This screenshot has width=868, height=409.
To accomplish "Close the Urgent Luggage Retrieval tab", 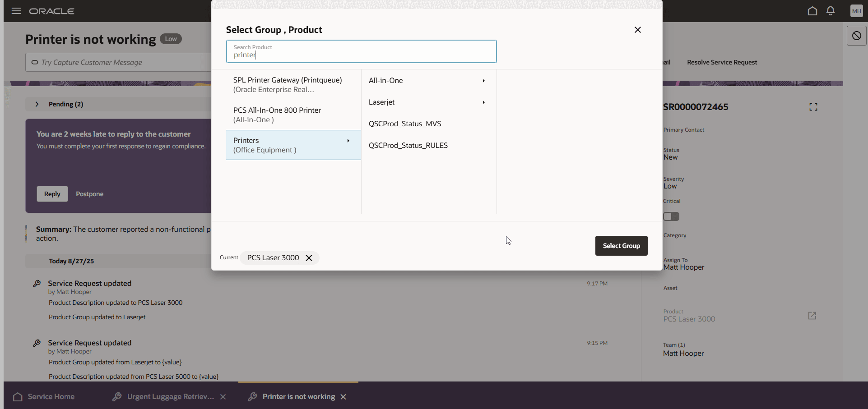I will [x=223, y=397].
